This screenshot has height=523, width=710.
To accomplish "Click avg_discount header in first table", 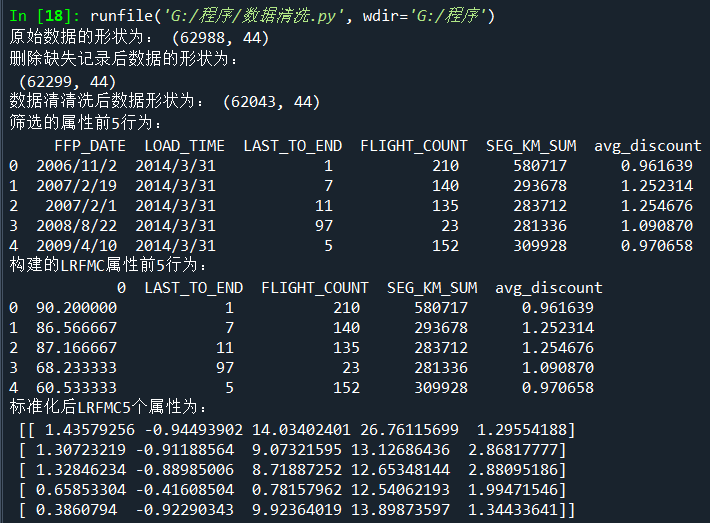I will click(648, 146).
